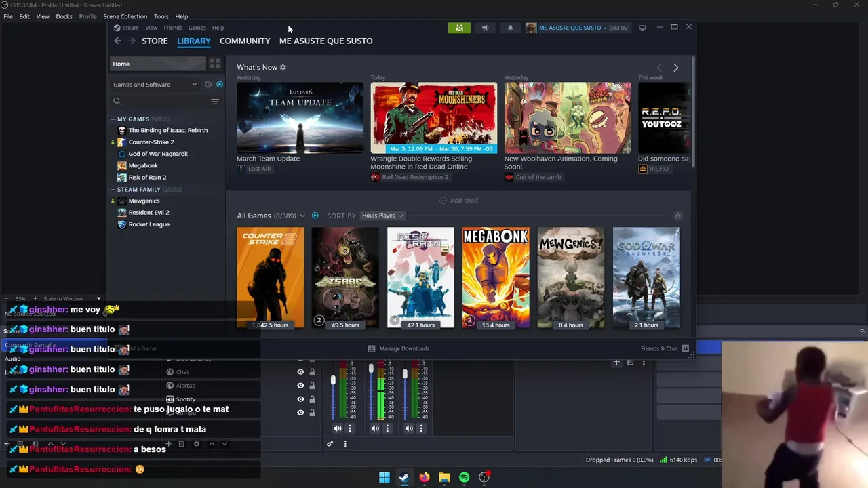Image resolution: width=868 pixels, height=488 pixels.
Task: Collapse the MY GAMES category
Action: tap(113, 119)
